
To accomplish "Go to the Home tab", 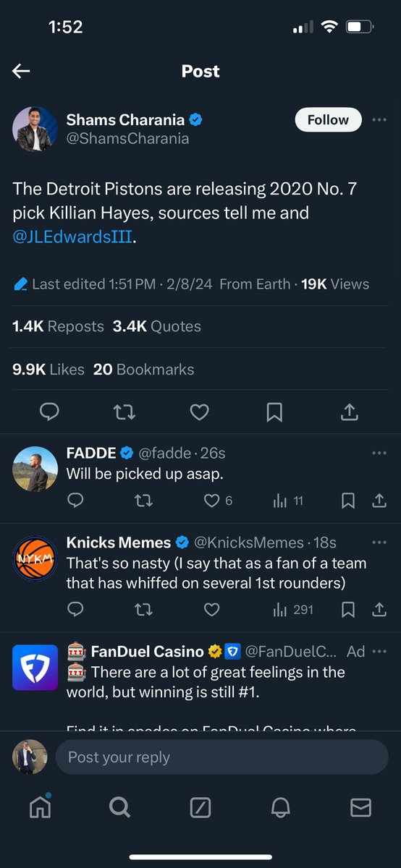I will coord(41,807).
